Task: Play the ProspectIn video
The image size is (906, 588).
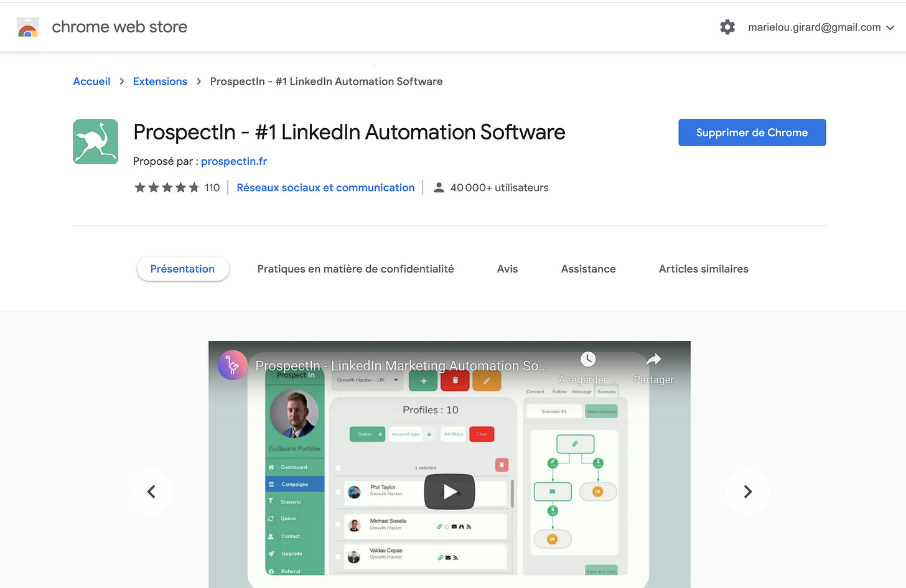Action: (x=449, y=492)
